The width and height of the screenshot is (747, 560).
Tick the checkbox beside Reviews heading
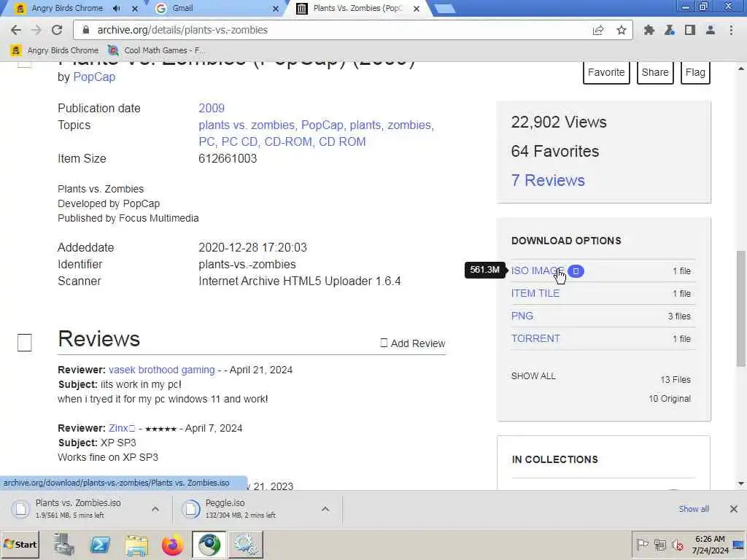pyautogui.click(x=24, y=343)
